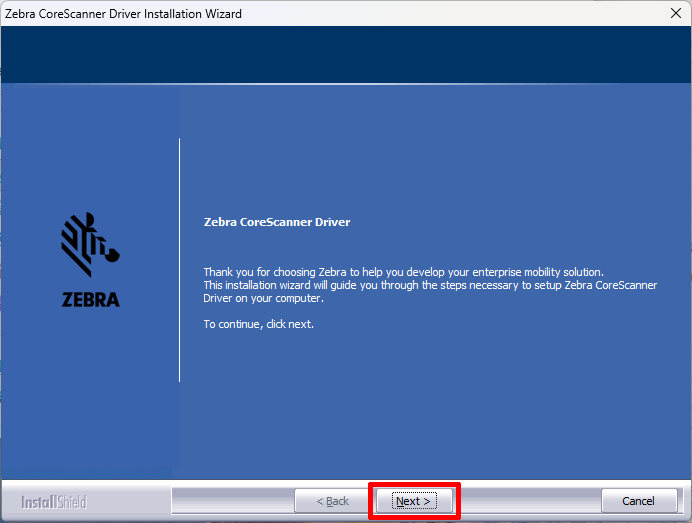Select the bold Zebra CoreScanner Driver heading
This screenshot has width=692, height=523.
click(x=277, y=222)
